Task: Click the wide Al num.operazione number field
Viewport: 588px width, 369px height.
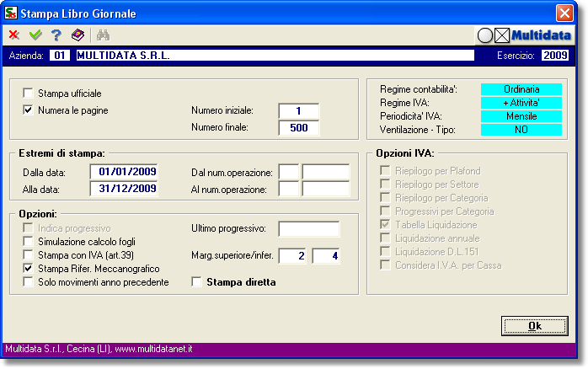Action: 326,189
